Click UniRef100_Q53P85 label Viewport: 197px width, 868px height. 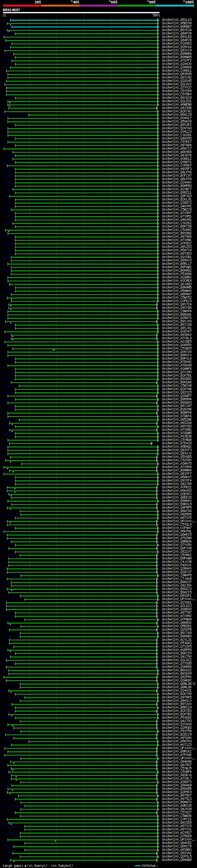[177, 74]
